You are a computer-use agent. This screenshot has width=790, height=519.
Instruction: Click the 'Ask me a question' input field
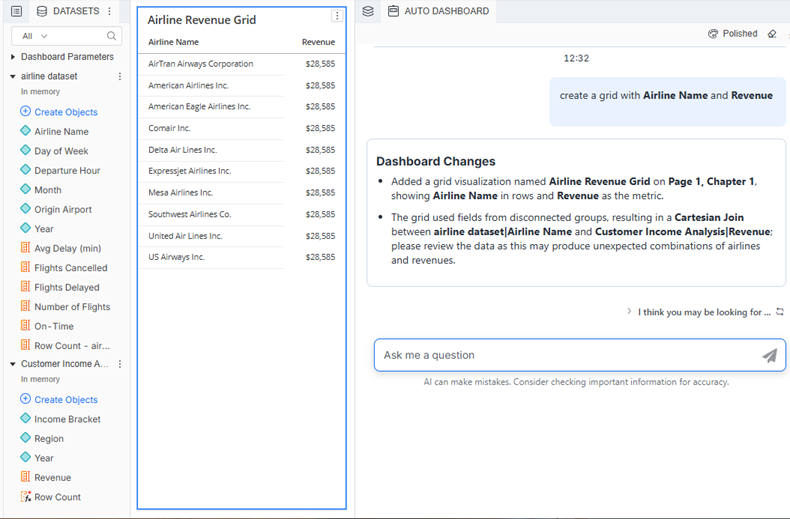coord(565,355)
